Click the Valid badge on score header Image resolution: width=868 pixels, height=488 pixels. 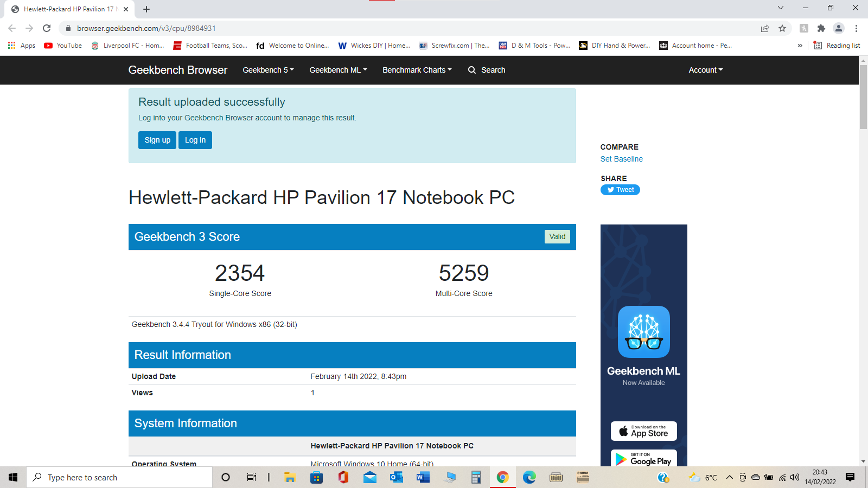(x=557, y=236)
